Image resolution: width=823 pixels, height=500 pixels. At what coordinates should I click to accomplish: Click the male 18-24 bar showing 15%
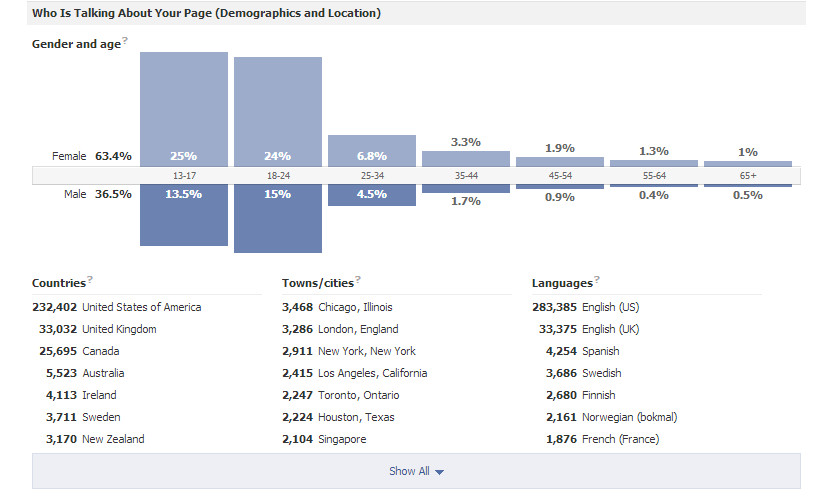[277, 219]
